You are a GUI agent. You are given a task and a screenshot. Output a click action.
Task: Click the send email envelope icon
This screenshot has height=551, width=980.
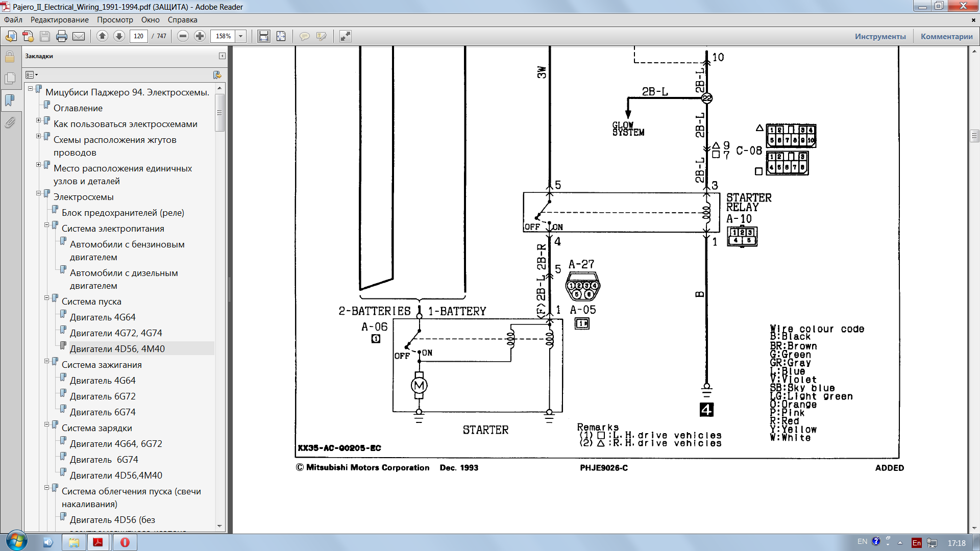coord(79,36)
